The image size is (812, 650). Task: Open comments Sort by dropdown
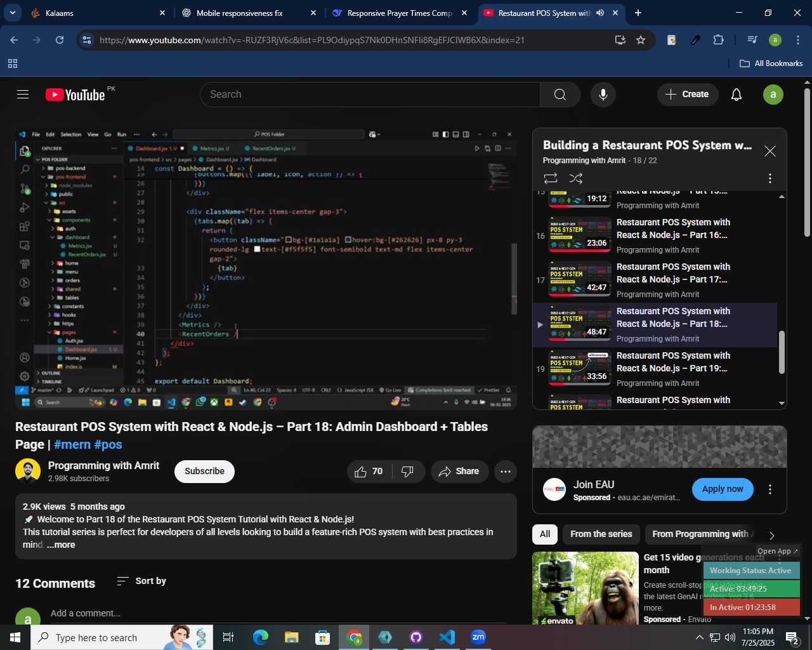pyautogui.click(x=141, y=581)
